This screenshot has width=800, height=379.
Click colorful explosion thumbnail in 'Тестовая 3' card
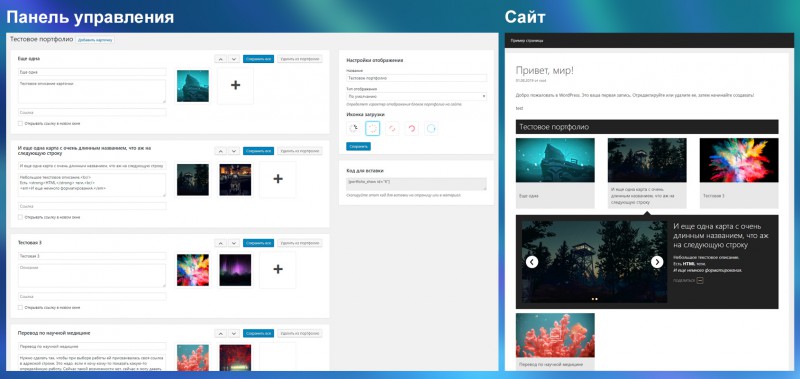(x=193, y=270)
